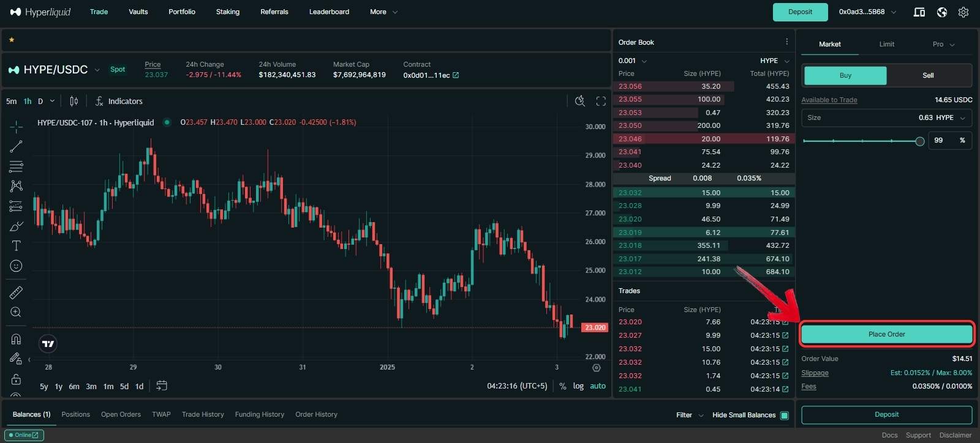Open the settings gear in header

(x=963, y=12)
